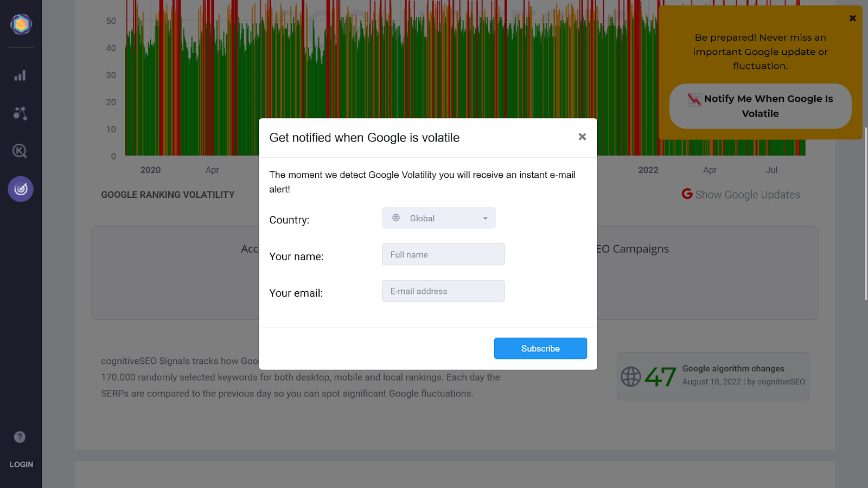Expand the Country dropdown arrow
The width and height of the screenshot is (868, 488).
click(485, 219)
